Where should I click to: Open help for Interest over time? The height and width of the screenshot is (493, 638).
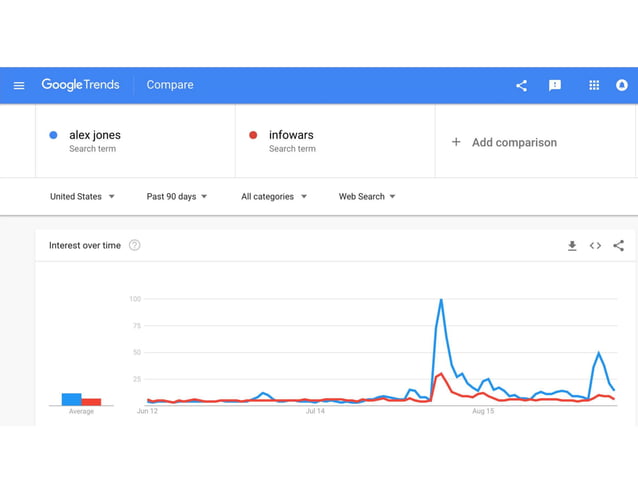pyautogui.click(x=135, y=246)
